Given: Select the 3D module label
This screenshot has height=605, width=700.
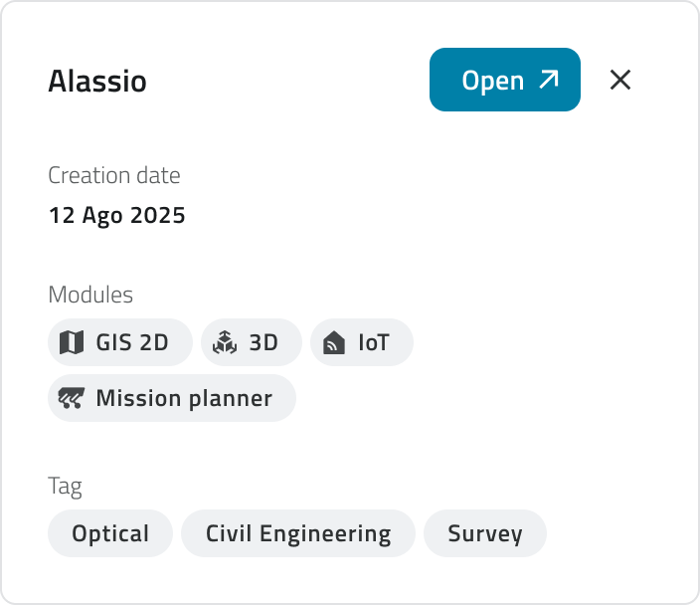Looking at the screenshot, I should [262, 343].
